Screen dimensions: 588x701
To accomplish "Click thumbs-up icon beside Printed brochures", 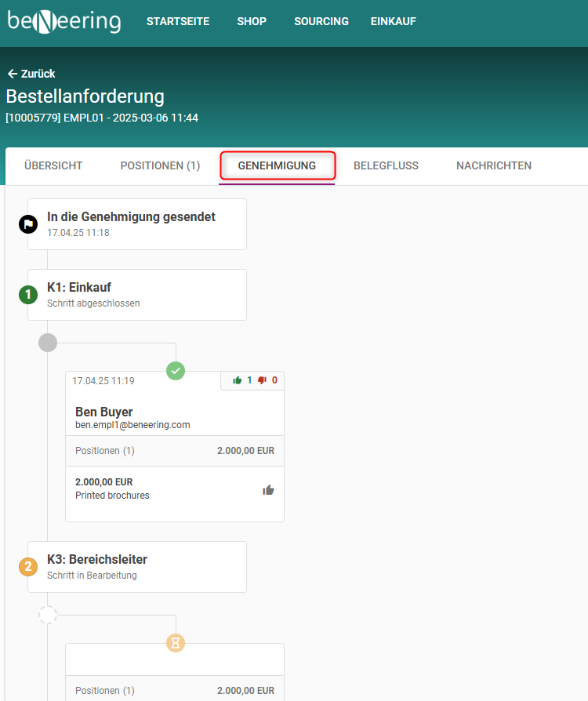I will point(268,490).
